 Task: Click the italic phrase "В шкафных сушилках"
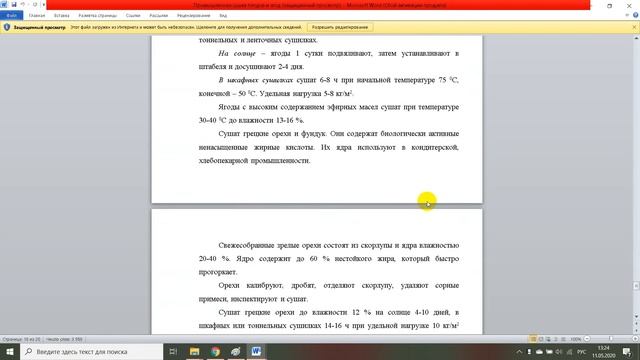[x=256, y=80]
